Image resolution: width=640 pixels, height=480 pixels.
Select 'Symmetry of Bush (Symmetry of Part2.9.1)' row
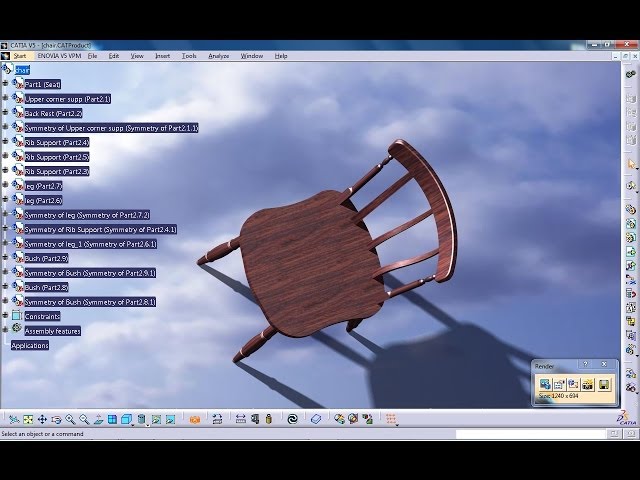90,273
